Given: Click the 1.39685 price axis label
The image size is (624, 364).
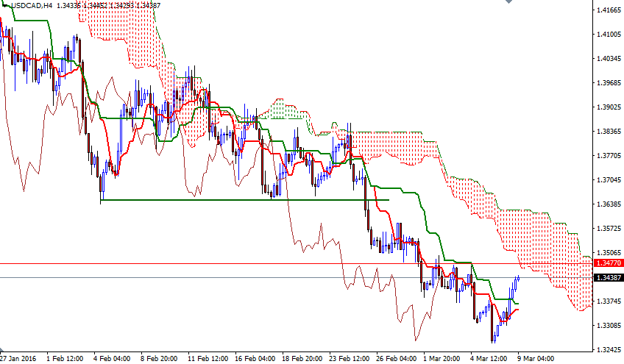Looking at the screenshot, I should pyautogui.click(x=608, y=83).
